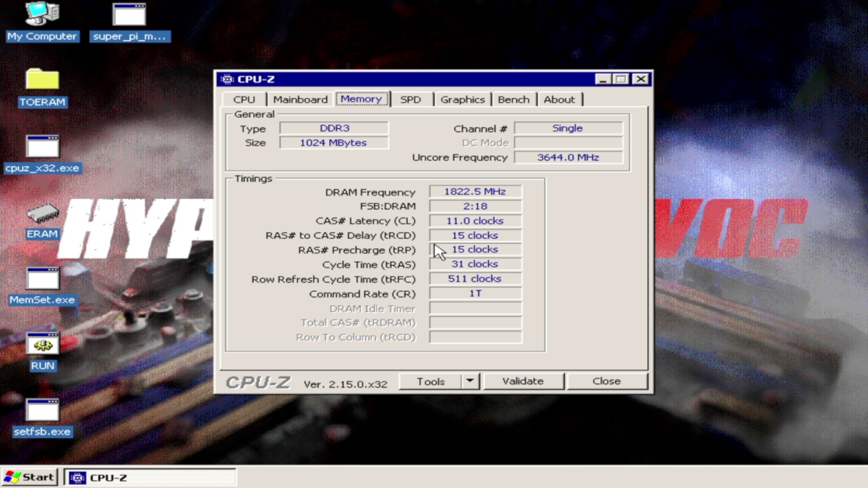This screenshot has width=868, height=488.
Task: Click the 11.0 clocks CAS latency value
Action: pyautogui.click(x=476, y=221)
